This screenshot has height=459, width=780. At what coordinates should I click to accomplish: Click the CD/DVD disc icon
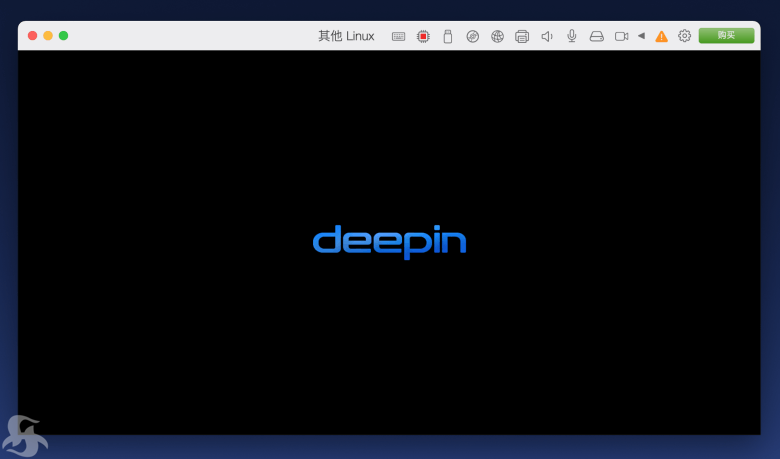473,36
